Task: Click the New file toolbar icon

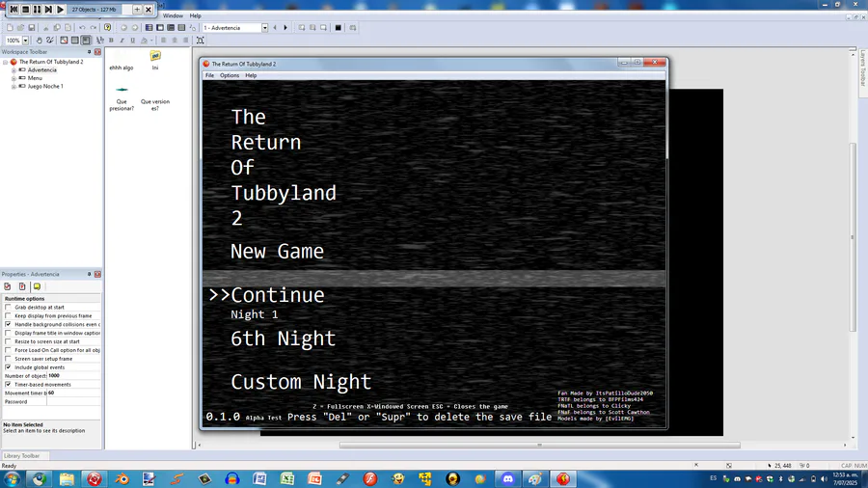Action: [x=10, y=28]
